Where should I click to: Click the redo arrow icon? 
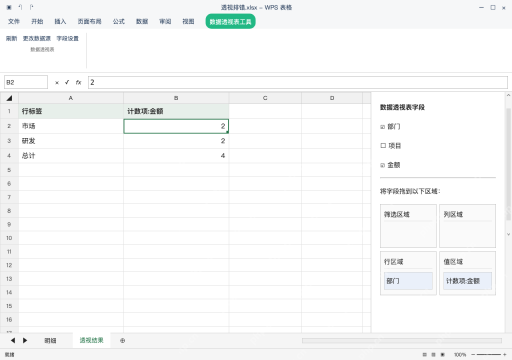coord(32,7)
